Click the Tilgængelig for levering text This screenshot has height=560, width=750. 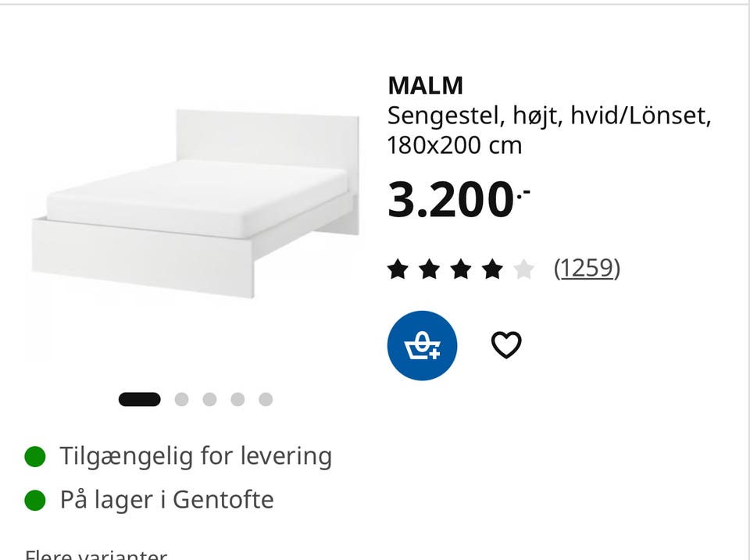click(196, 455)
